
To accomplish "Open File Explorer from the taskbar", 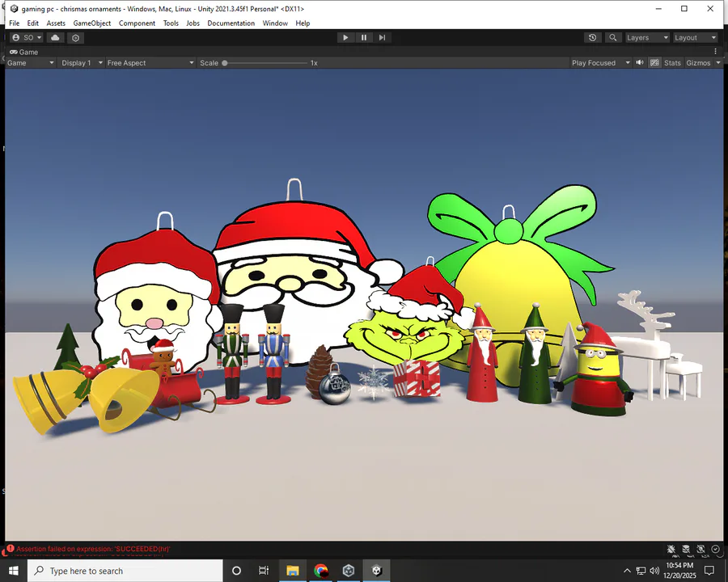I will pyautogui.click(x=293, y=571).
